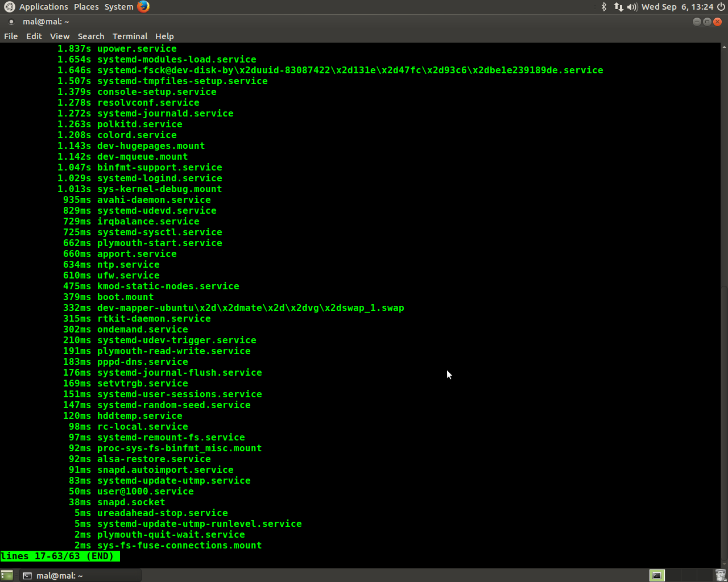Minimize the terminal window
Screen dimensions: 728x582
[x=697, y=22]
